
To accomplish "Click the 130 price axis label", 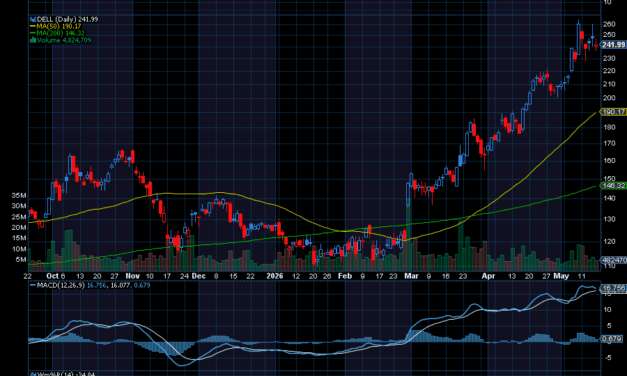I will [609, 219].
